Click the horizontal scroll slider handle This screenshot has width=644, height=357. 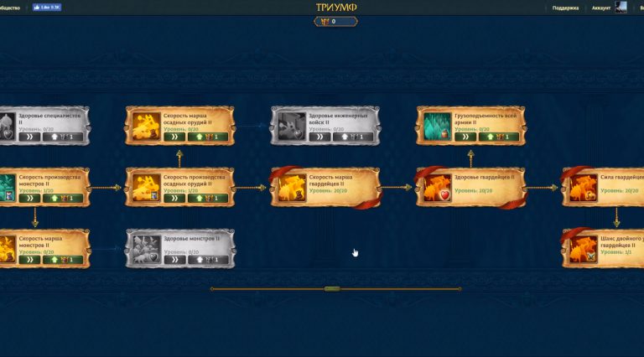332,289
